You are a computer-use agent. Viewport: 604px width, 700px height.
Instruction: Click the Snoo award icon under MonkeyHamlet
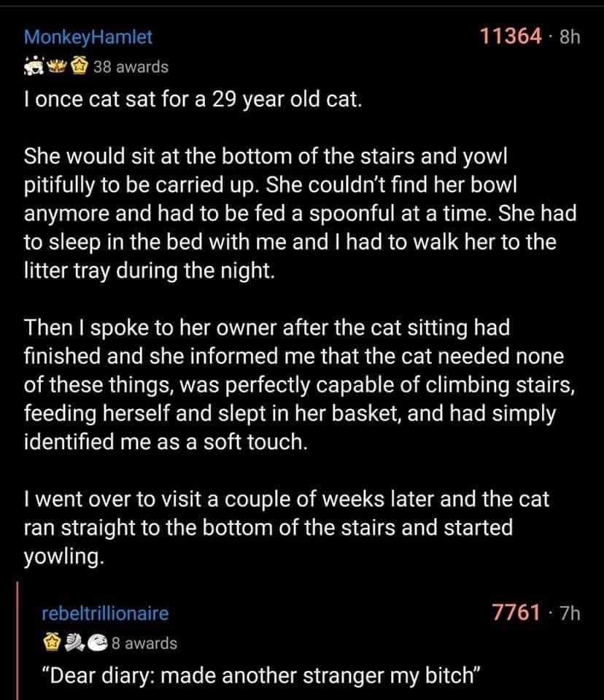click(34, 67)
